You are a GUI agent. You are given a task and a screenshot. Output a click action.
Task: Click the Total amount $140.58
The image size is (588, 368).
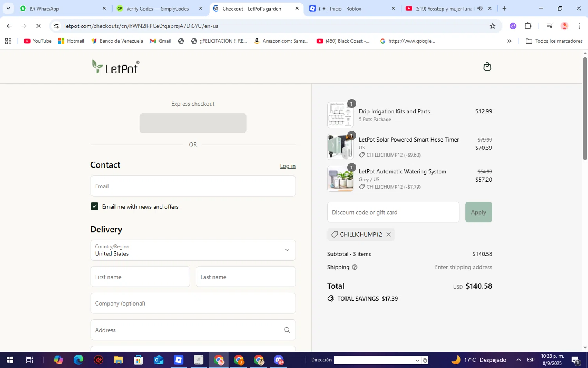(x=479, y=286)
